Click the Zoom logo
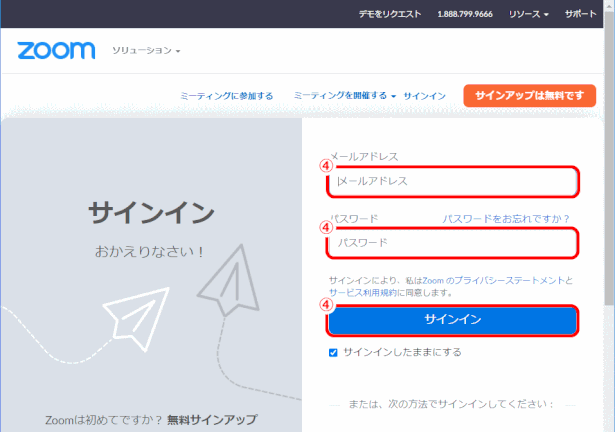Screen dimensions: 615x432 56,51
